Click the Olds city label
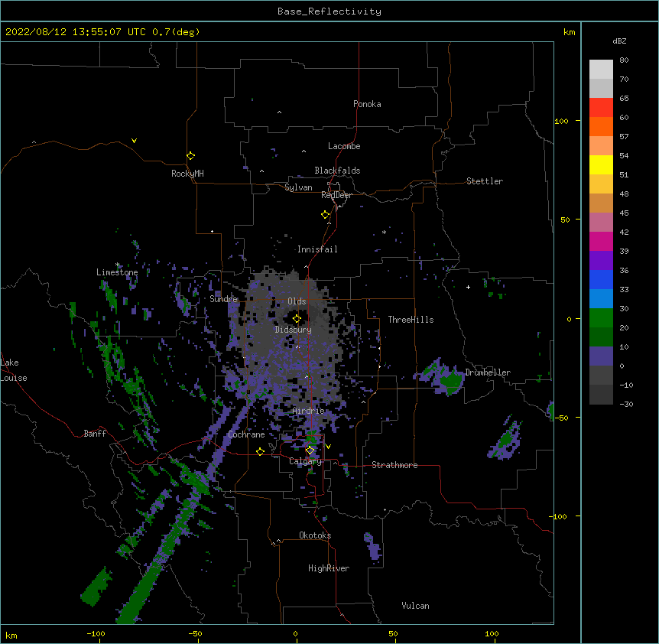 point(297,301)
